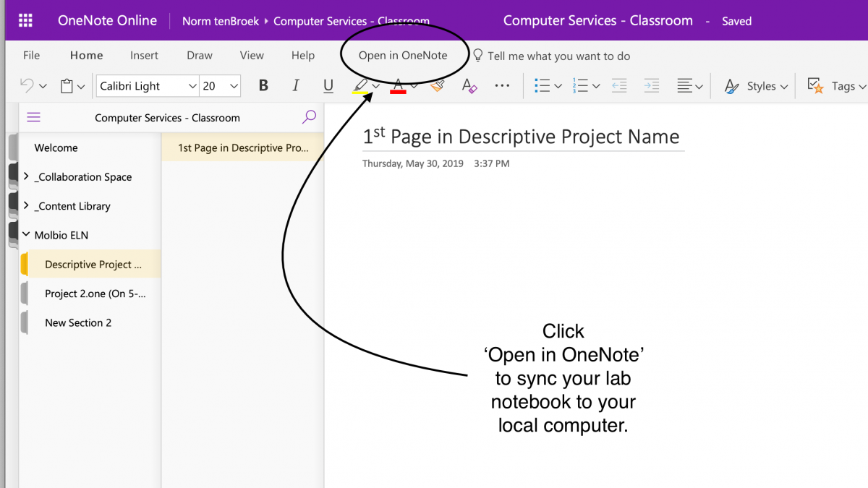Viewport: 868px width, 488px height.
Task: Open the Help tab
Action: pyautogui.click(x=303, y=55)
